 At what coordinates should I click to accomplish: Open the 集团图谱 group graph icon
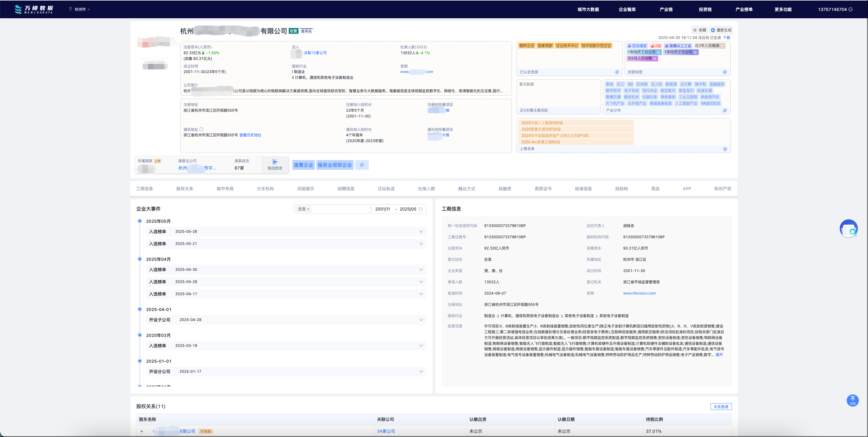(275, 162)
